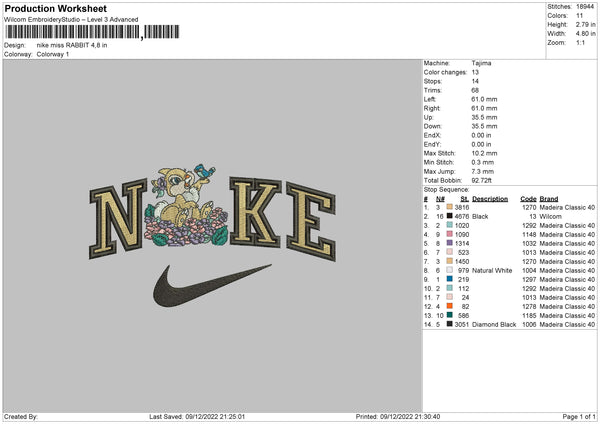This screenshot has width=600, height=424.
Task: Click the 'Black' description in stop row 2
Action: click(x=480, y=217)
